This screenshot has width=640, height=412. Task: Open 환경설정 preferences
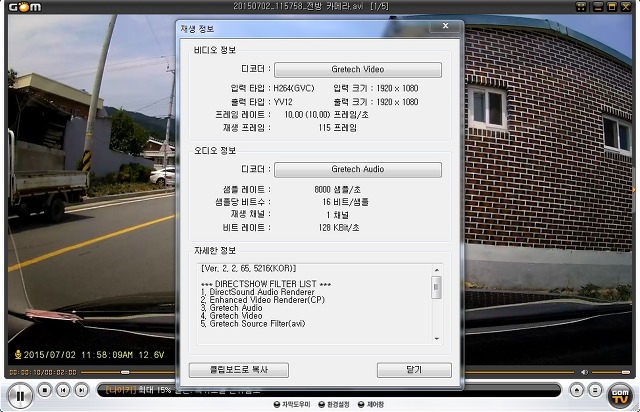pyautogui.click(x=334, y=404)
